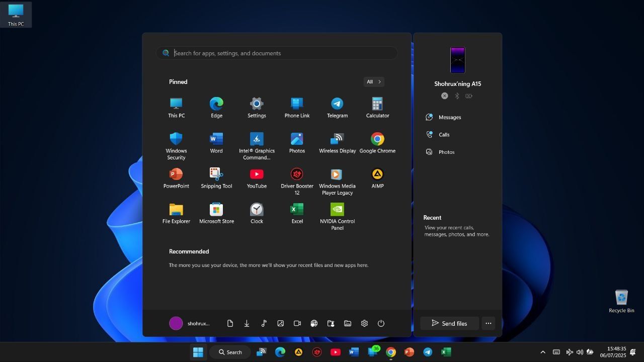The width and height of the screenshot is (644, 362).
Task: Launch PowerPoint from the Pinned apps grid
Action: (176, 178)
